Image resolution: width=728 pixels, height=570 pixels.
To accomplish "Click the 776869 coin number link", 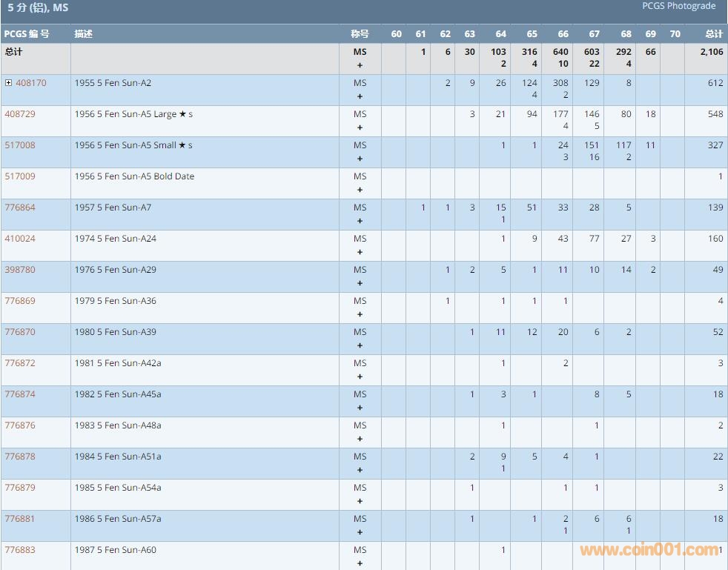I will point(20,301).
